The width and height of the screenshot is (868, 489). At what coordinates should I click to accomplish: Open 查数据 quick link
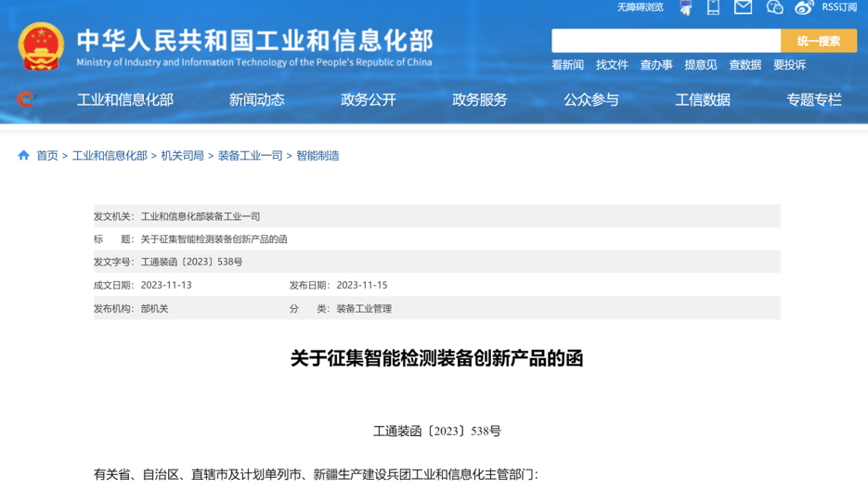point(745,65)
